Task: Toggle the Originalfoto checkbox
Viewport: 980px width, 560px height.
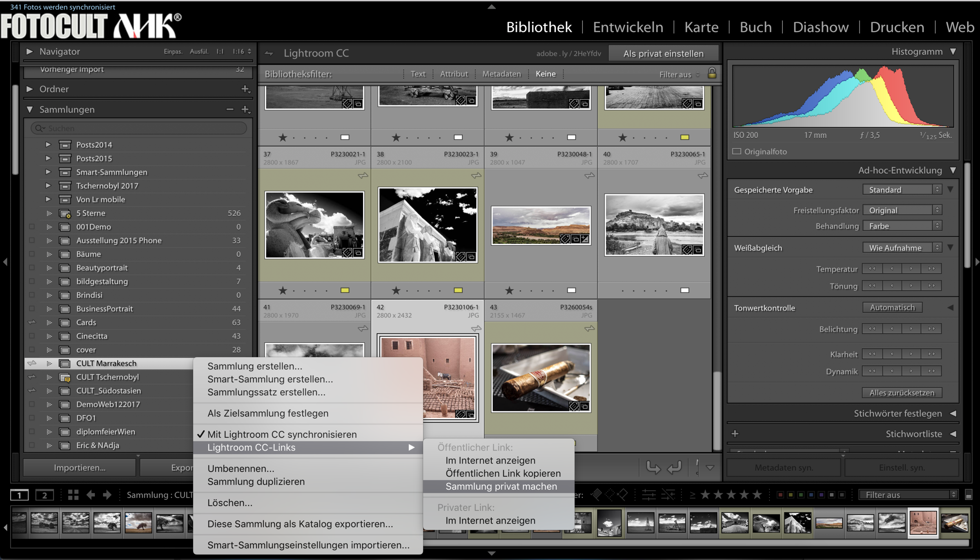Action: 737,151
